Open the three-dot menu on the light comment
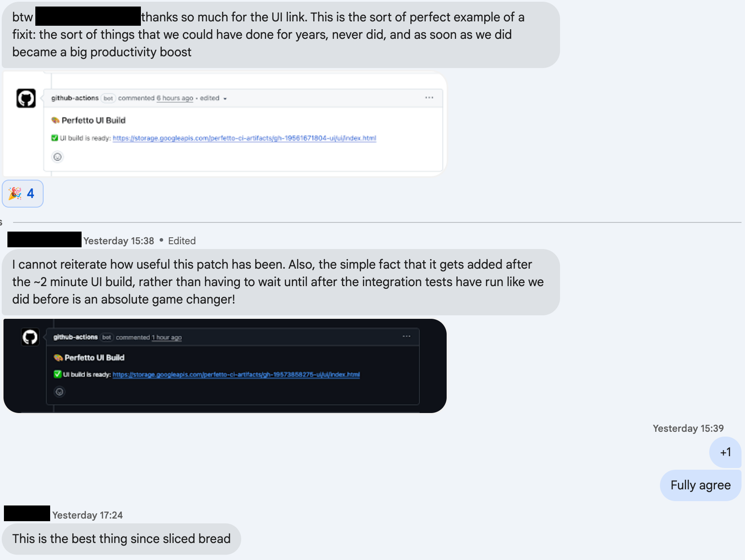This screenshot has height=560, width=745. coord(429,98)
